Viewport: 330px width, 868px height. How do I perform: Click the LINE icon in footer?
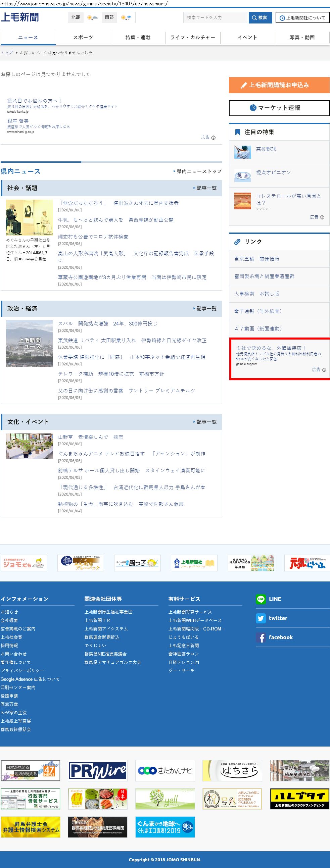[x=261, y=599]
